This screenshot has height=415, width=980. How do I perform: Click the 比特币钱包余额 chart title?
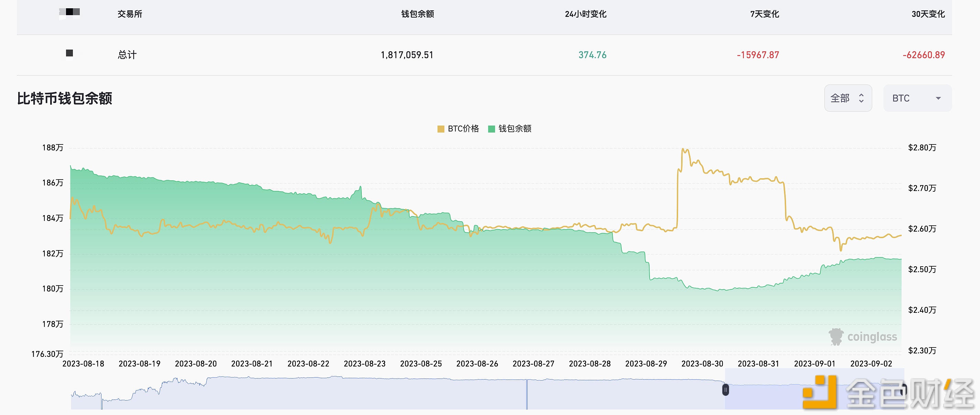tap(65, 98)
